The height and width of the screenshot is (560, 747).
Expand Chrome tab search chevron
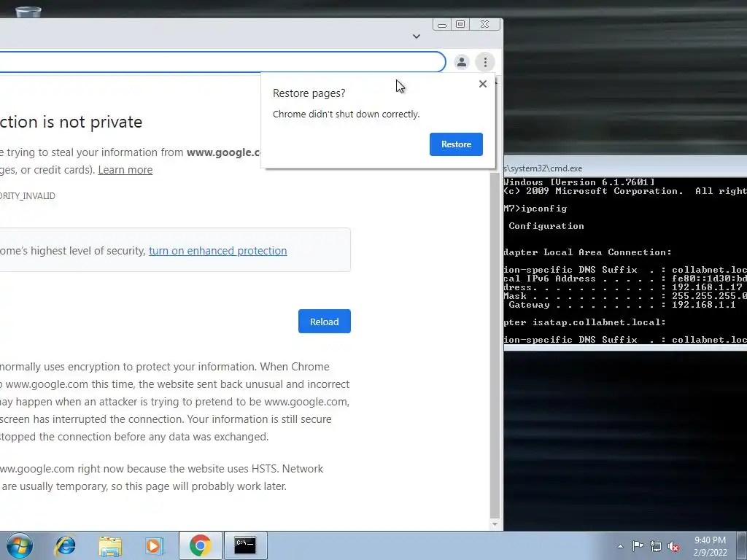pos(417,36)
